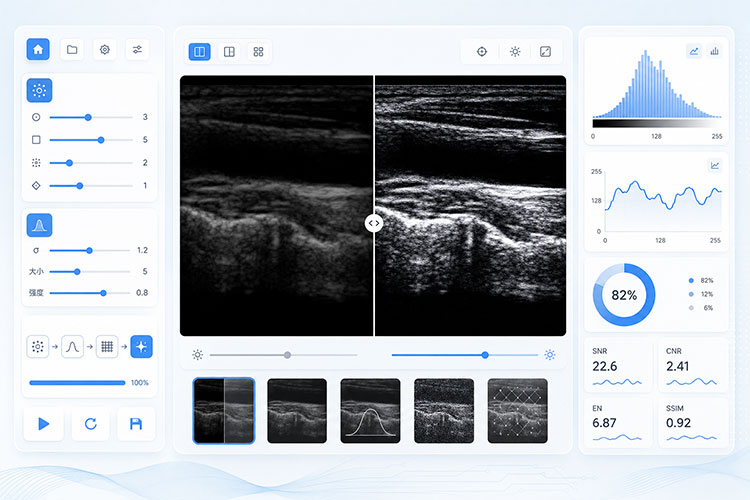The width and height of the screenshot is (750, 500).
Task: Show the histogram as line chart
Action: [x=694, y=51]
